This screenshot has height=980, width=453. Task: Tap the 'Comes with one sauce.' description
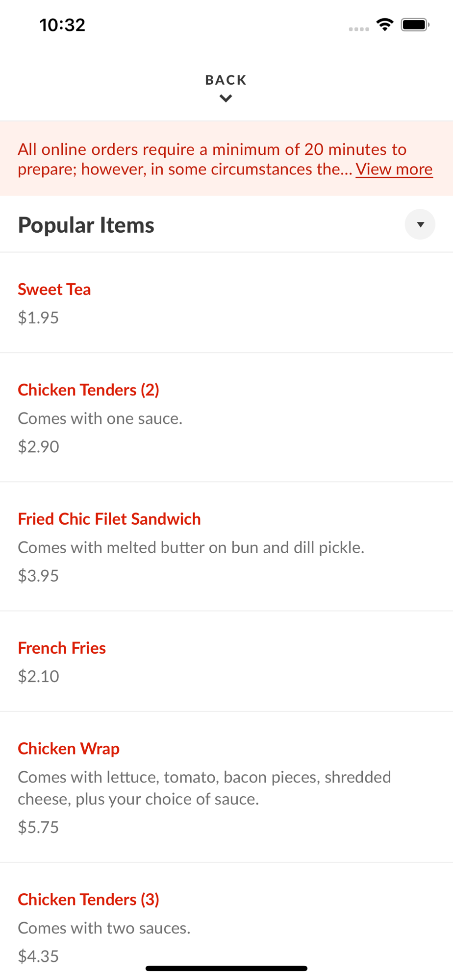tap(100, 418)
